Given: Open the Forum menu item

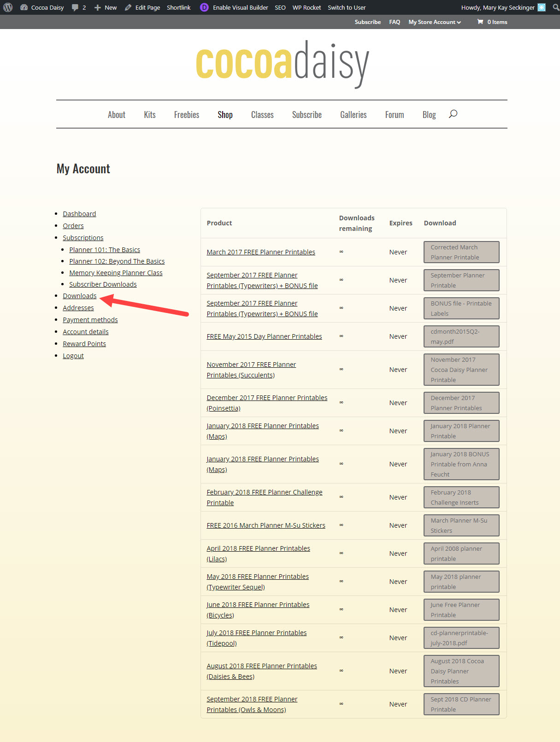Looking at the screenshot, I should 395,115.
